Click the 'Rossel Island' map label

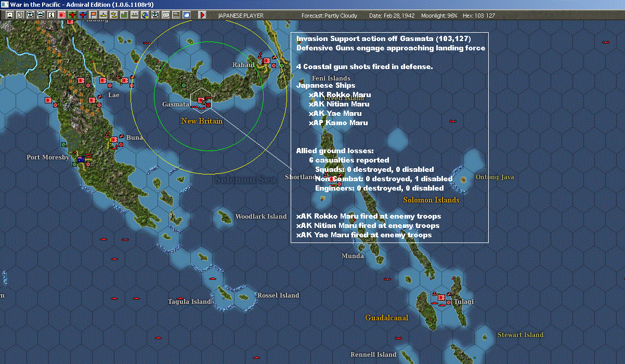click(x=279, y=295)
